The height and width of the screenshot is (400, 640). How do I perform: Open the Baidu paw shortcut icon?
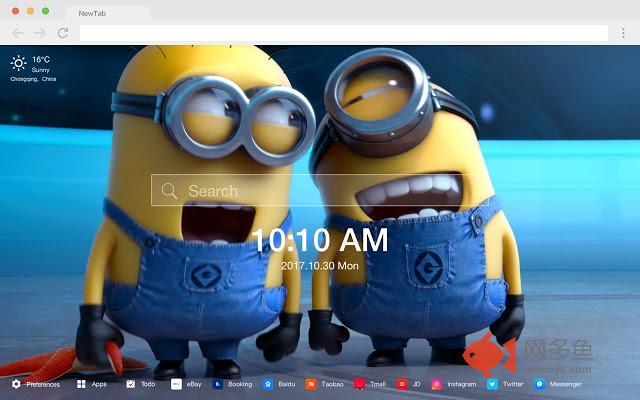268,384
